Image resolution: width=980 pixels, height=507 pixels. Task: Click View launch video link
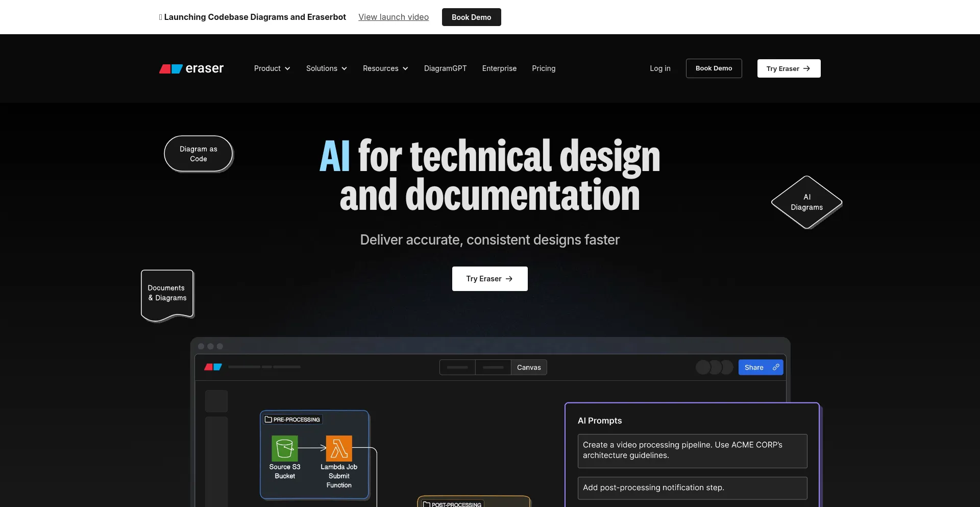point(394,17)
